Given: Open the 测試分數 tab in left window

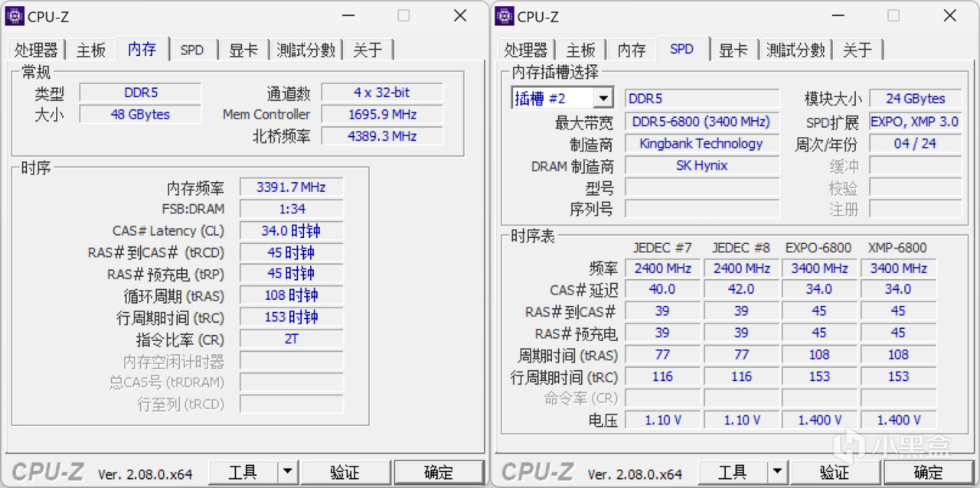Looking at the screenshot, I should (306, 50).
